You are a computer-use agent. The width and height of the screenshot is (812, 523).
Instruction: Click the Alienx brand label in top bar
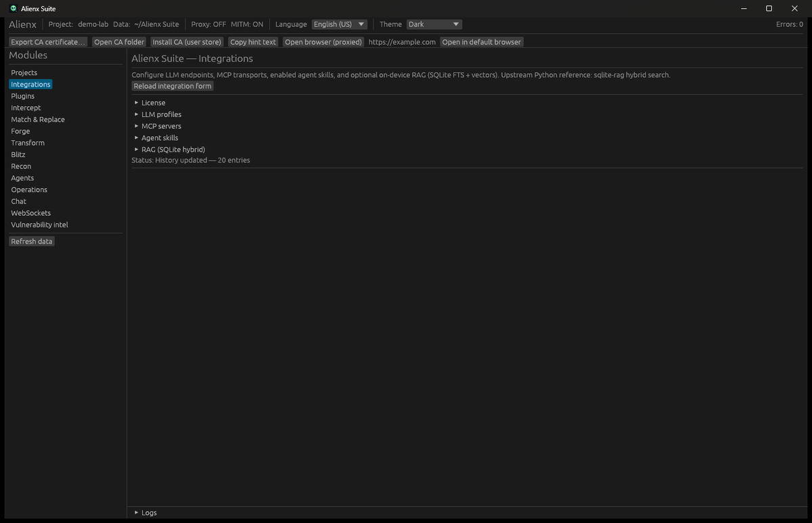pyautogui.click(x=22, y=24)
